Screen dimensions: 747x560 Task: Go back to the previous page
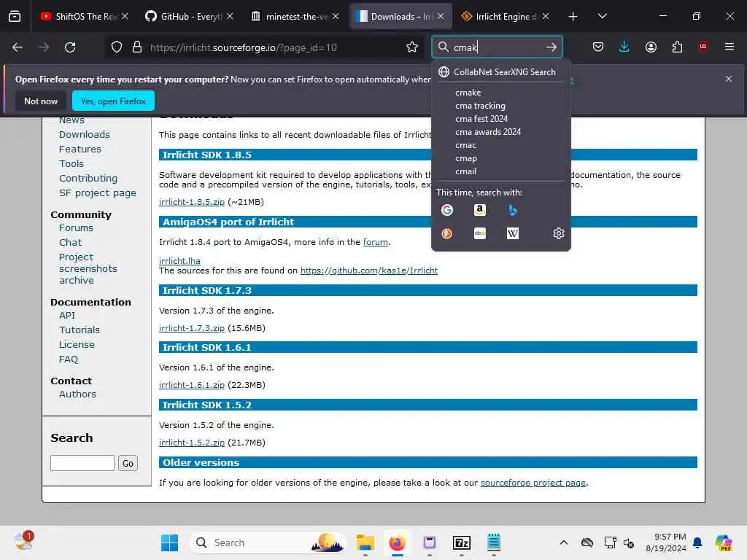click(x=18, y=47)
